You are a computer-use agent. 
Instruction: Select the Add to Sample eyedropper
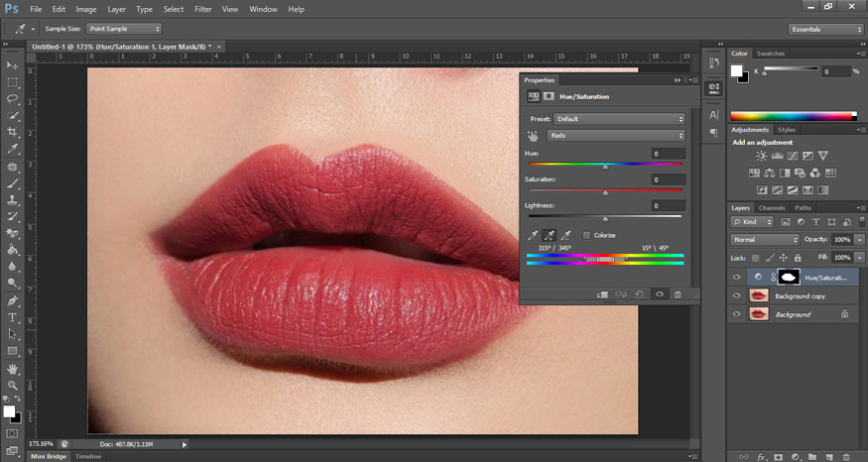tap(550, 235)
